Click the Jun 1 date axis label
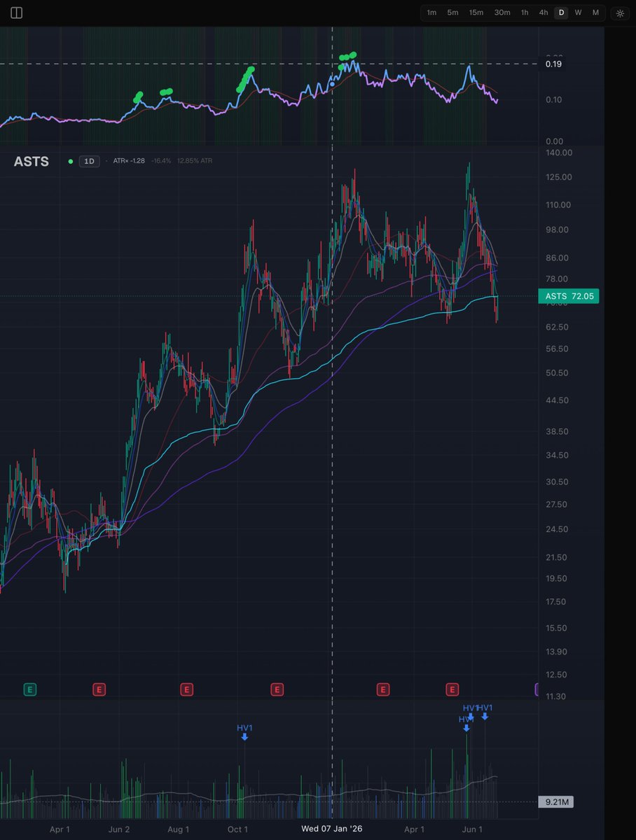Viewport: 636px width, 840px height. click(473, 829)
